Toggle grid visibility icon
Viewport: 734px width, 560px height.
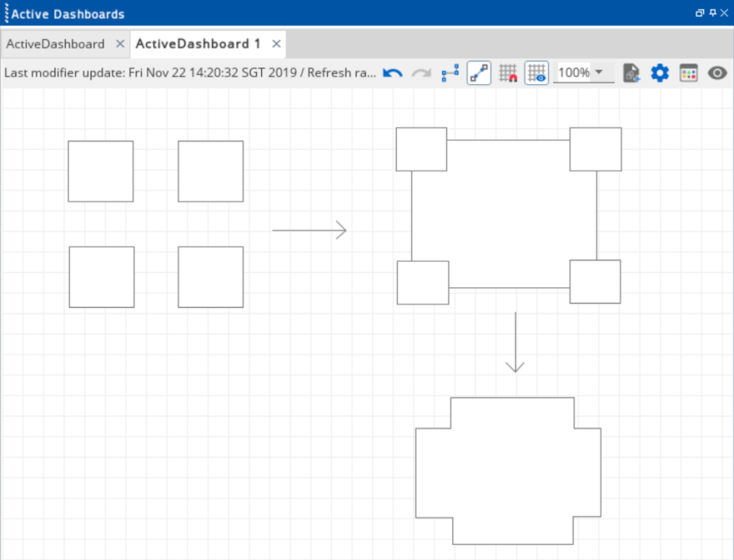click(x=536, y=73)
